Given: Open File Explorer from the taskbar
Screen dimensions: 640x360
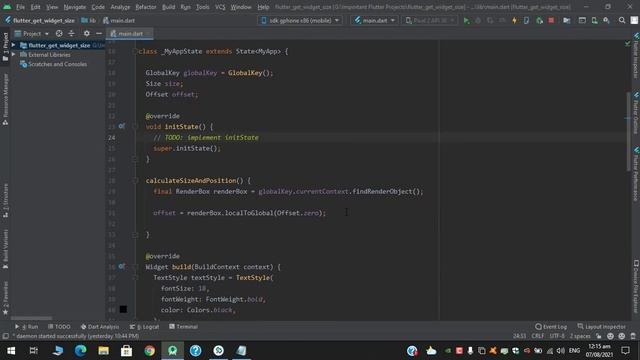Looking at the screenshot, I should 103,351.
